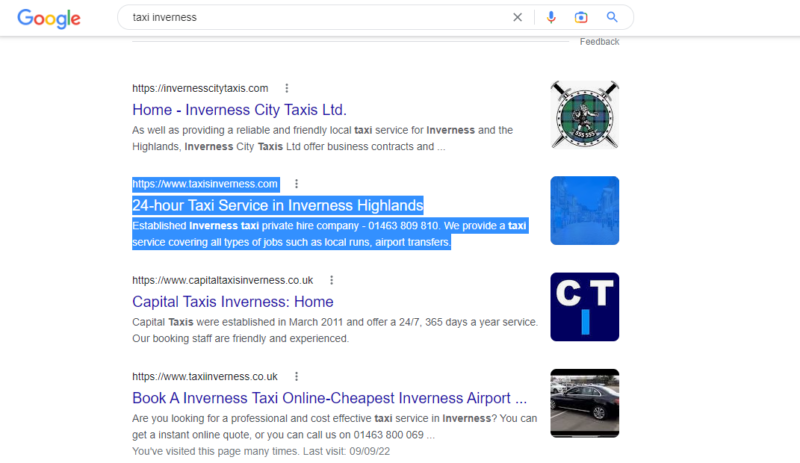Click the magnifier search button
Screen dimensions: 800x463
tap(612, 17)
